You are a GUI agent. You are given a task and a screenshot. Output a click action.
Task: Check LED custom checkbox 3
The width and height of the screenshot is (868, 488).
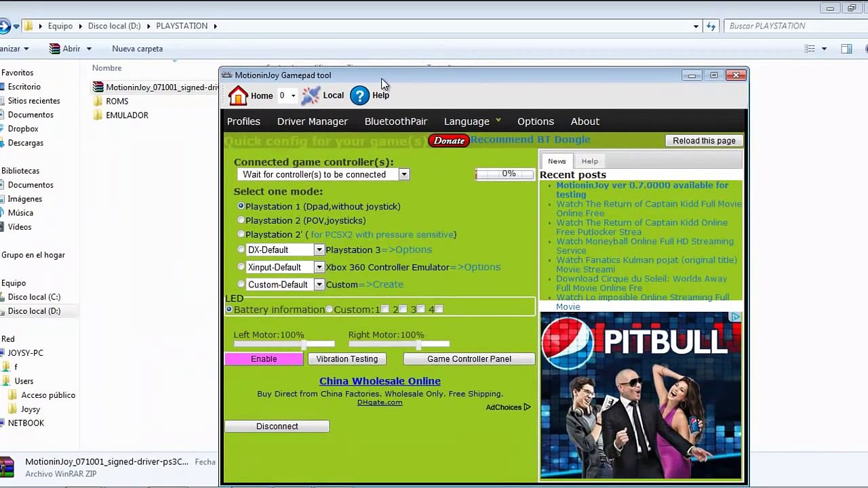tap(421, 309)
